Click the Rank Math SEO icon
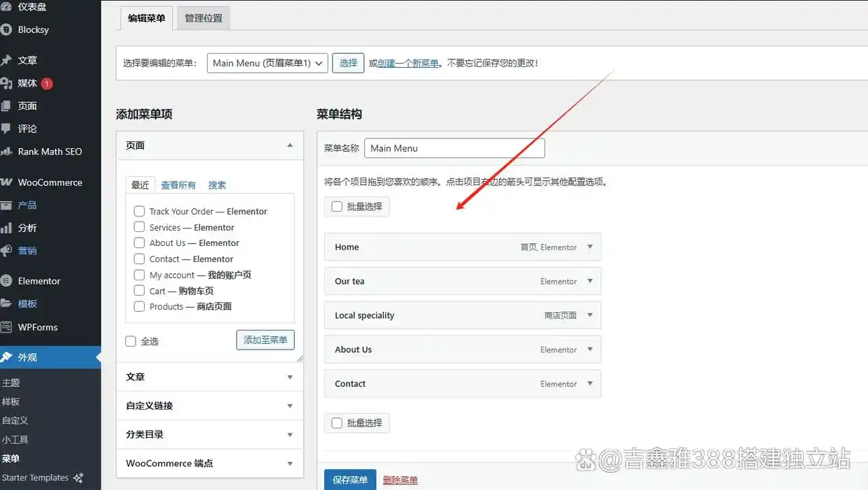 (x=6, y=152)
